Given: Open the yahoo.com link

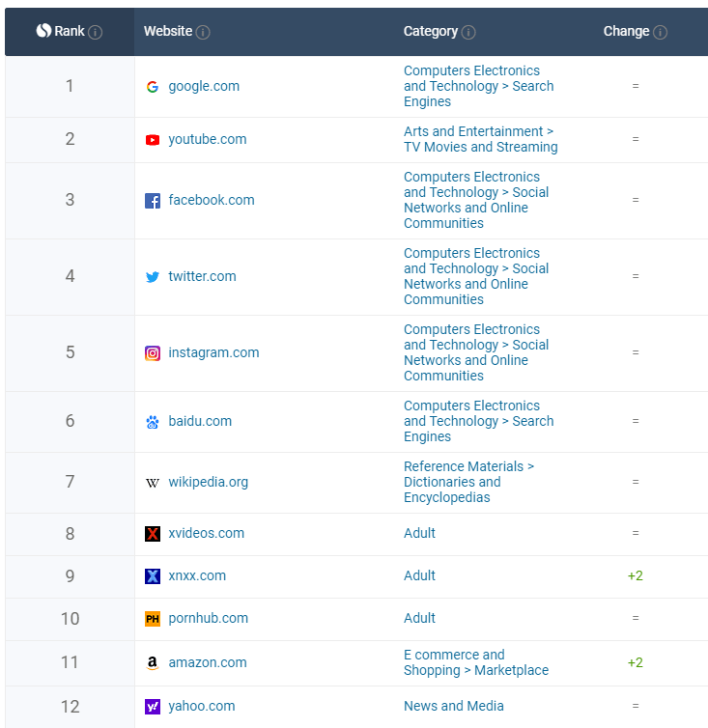Looking at the screenshot, I should tap(202, 706).
